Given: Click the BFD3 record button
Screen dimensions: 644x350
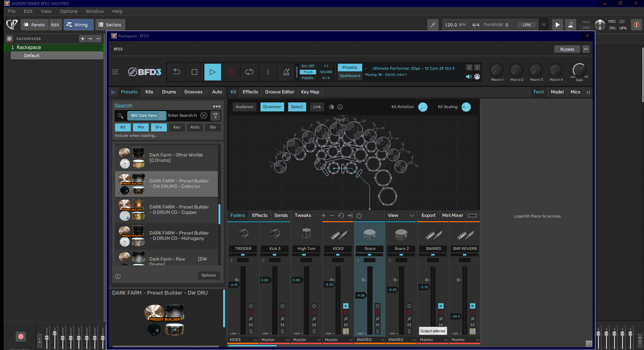Looking at the screenshot, I should coord(231,72).
